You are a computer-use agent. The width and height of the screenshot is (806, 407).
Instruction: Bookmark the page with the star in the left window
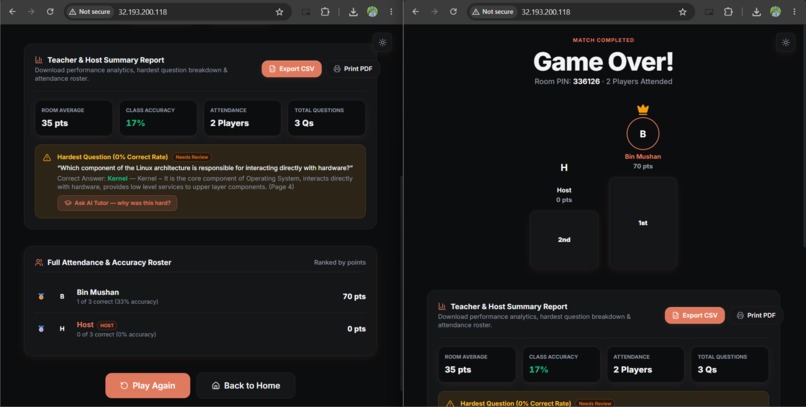(279, 11)
